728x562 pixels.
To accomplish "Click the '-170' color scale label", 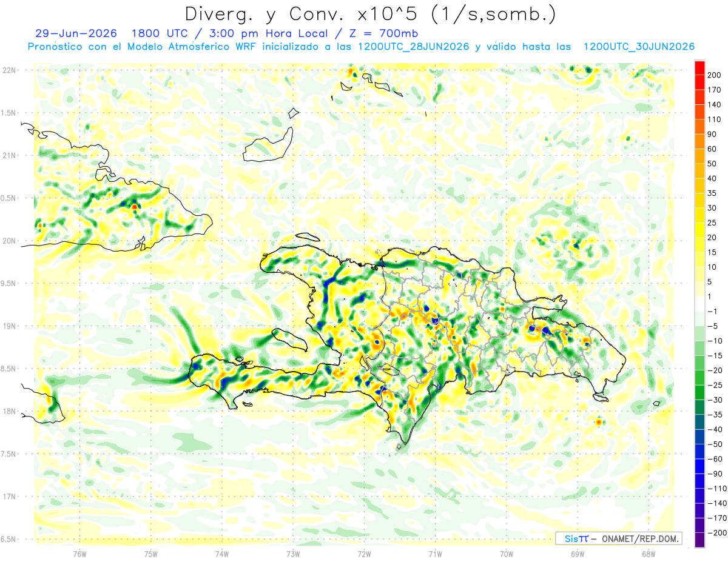I will pos(717,518).
